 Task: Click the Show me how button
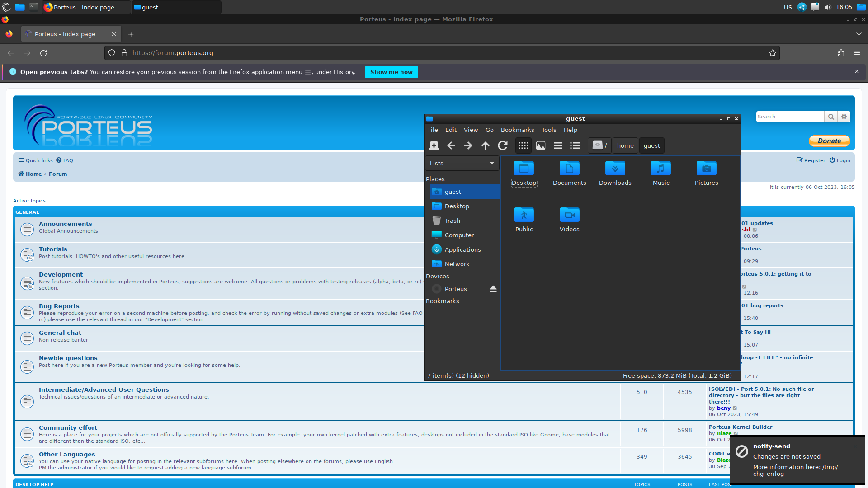click(391, 72)
